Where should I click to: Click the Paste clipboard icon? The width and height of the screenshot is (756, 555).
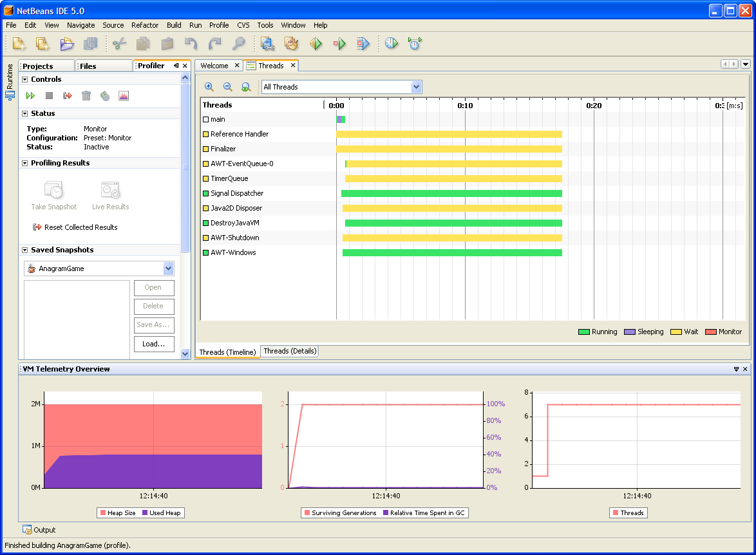167,44
